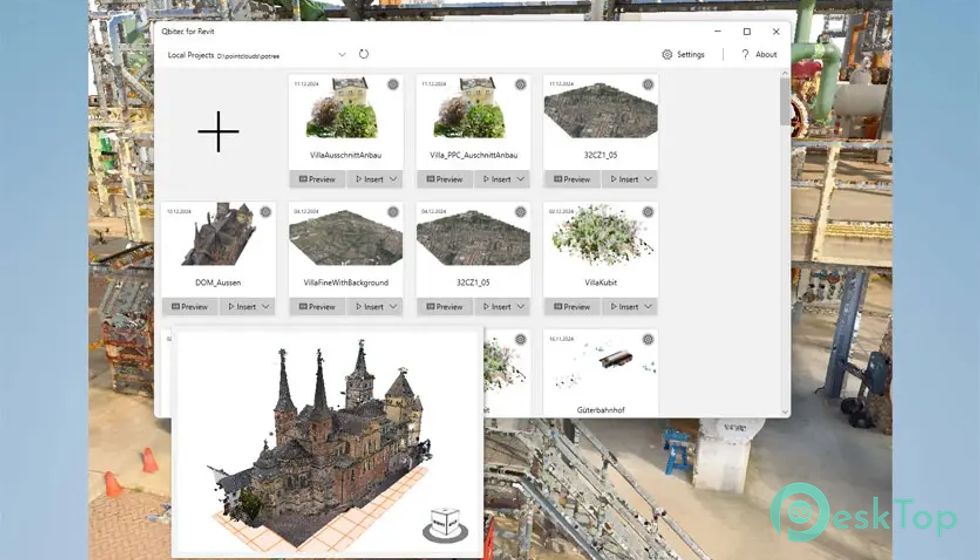Preview the VillaFineWithBackground point cloud
The width and height of the screenshot is (980, 560).
(317, 307)
